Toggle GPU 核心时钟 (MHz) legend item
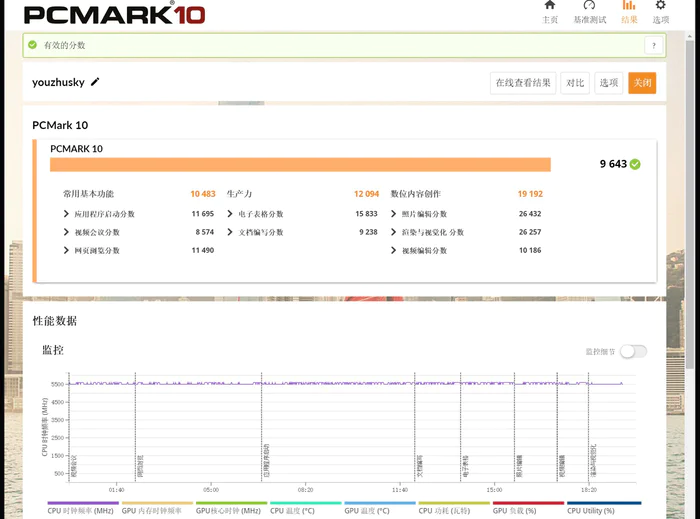Viewport: 700px width, 519px height. point(231,509)
